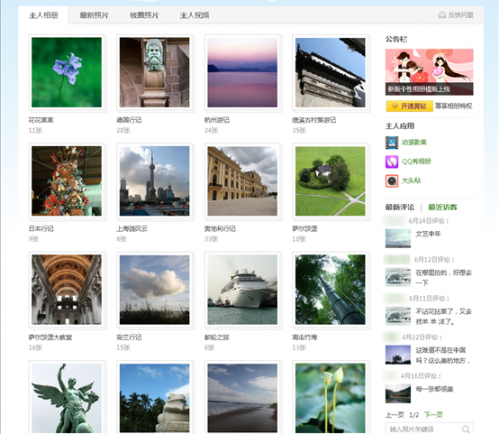Select the 被圈照片 tab
Screen dimensions: 499x434
click(x=144, y=15)
